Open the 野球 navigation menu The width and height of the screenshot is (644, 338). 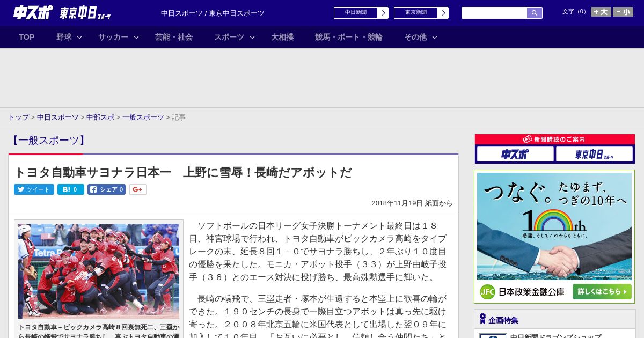(x=64, y=37)
